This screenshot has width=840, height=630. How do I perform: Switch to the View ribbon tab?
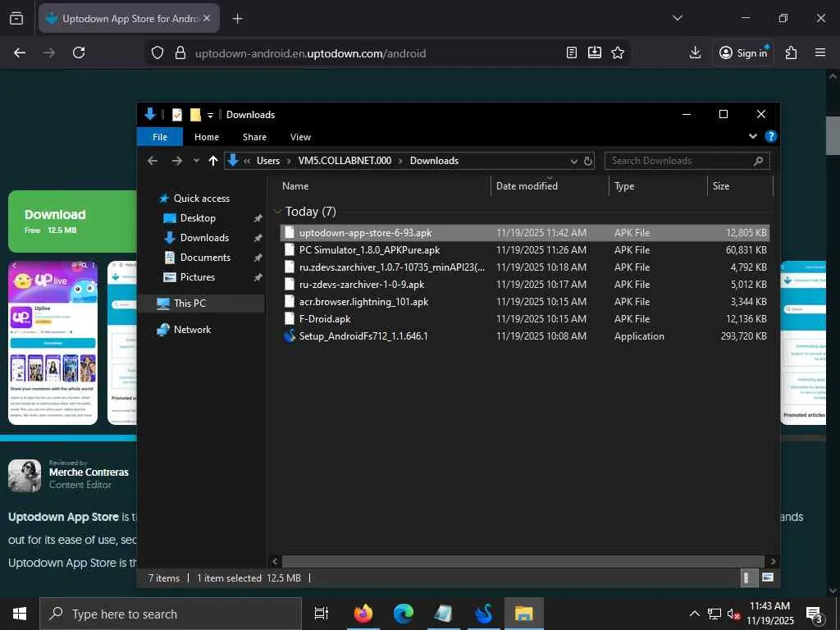tap(300, 137)
